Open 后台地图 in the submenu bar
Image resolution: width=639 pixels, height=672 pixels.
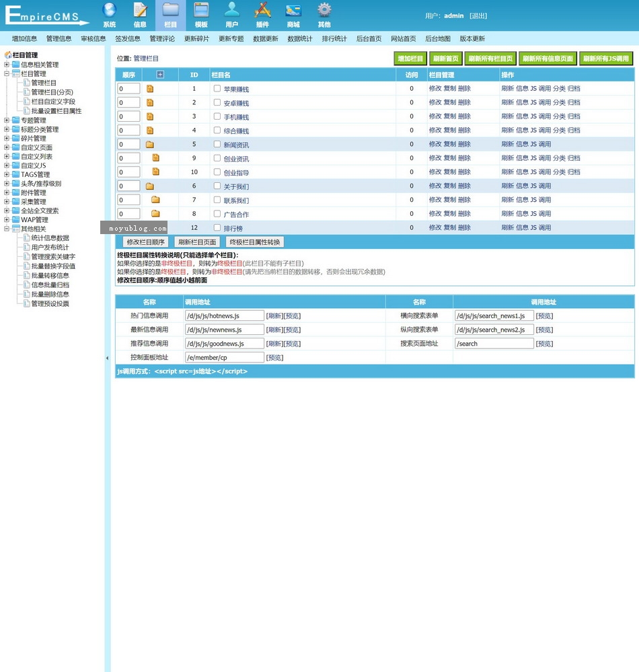[x=438, y=38]
